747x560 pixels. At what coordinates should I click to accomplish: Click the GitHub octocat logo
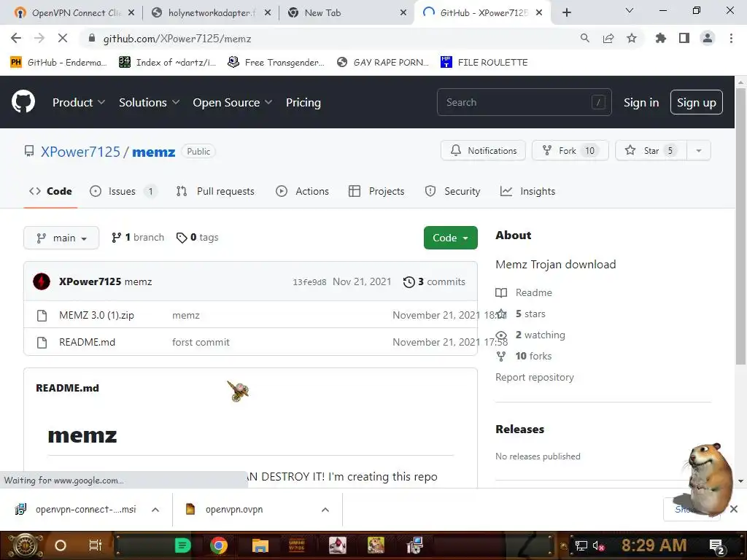pyautogui.click(x=23, y=101)
